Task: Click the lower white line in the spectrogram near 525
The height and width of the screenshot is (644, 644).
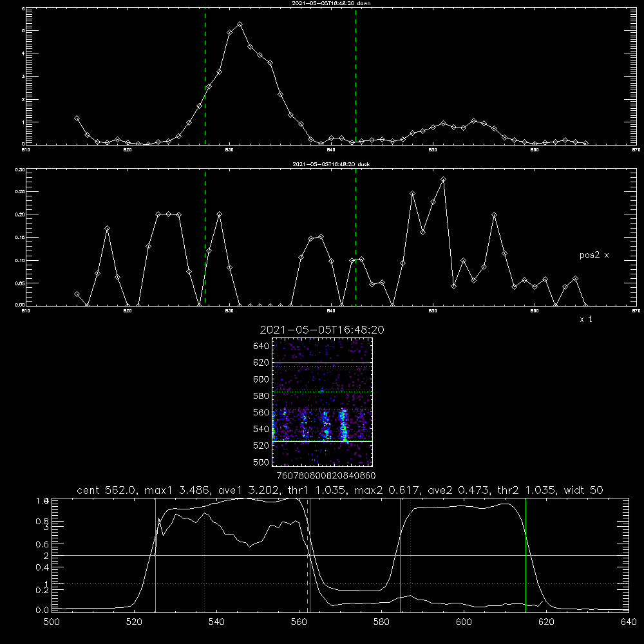Action: pyautogui.click(x=323, y=442)
